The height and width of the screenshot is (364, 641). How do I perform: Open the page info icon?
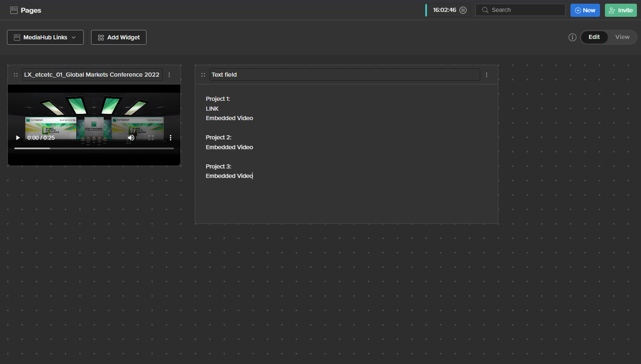(x=573, y=37)
